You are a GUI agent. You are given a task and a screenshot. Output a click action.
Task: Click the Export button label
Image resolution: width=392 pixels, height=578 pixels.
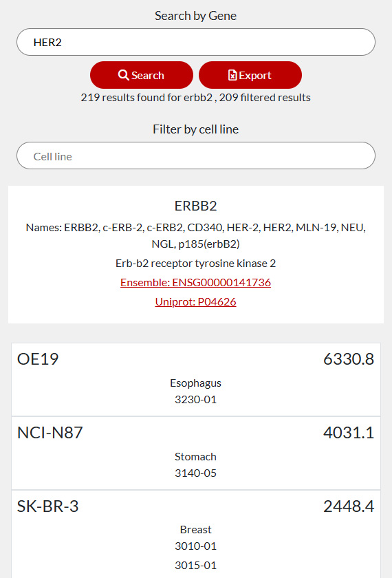(x=255, y=76)
